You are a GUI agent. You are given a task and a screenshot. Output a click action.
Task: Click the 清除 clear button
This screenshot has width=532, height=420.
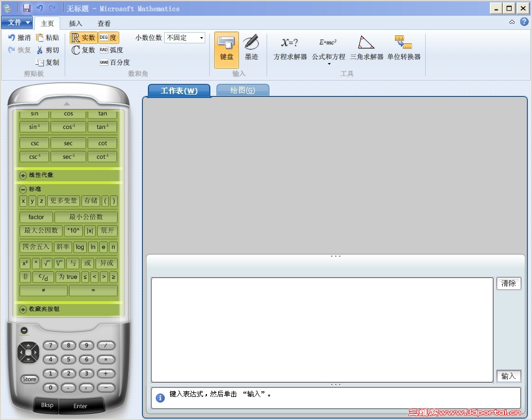pos(508,283)
